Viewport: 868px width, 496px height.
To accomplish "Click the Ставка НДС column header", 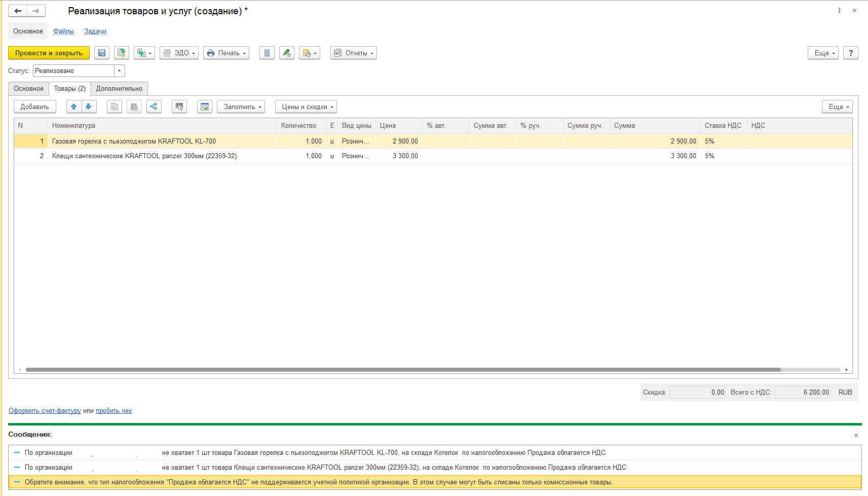I will 724,126.
